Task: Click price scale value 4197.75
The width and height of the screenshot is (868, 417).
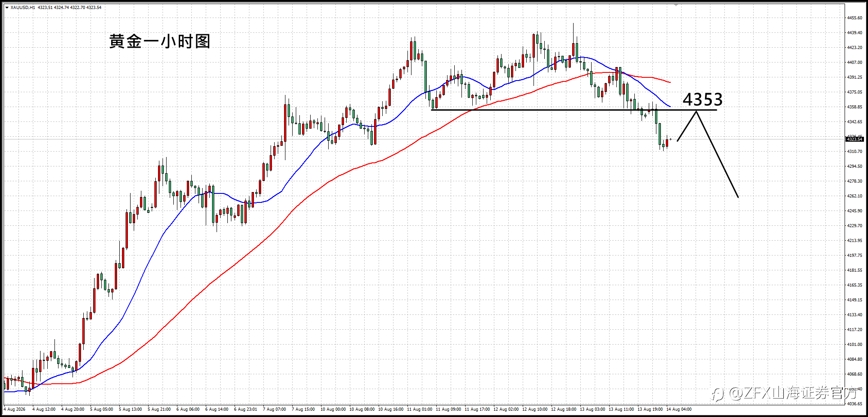Action: [x=854, y=256]
